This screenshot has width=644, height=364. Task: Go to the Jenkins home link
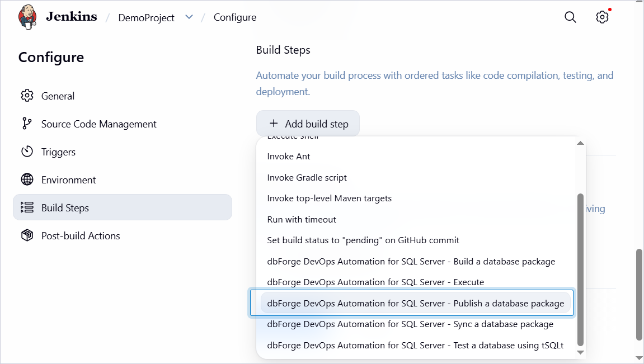[72, 16]
